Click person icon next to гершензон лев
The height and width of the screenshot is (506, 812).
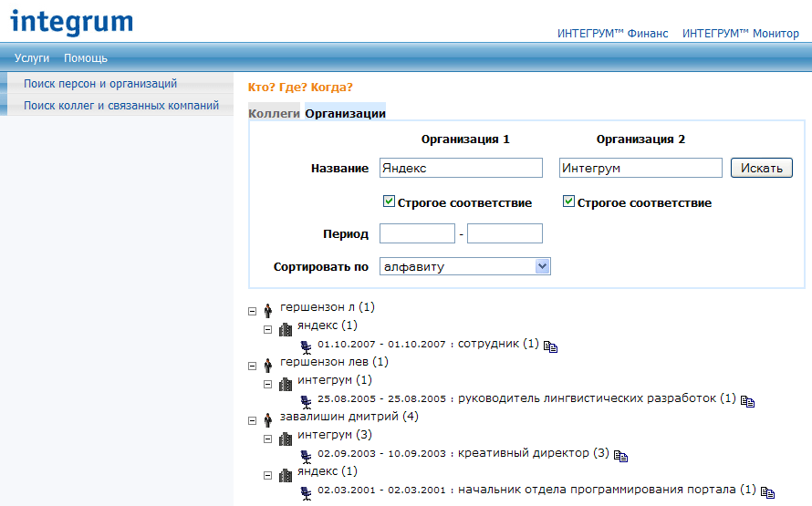267,366
